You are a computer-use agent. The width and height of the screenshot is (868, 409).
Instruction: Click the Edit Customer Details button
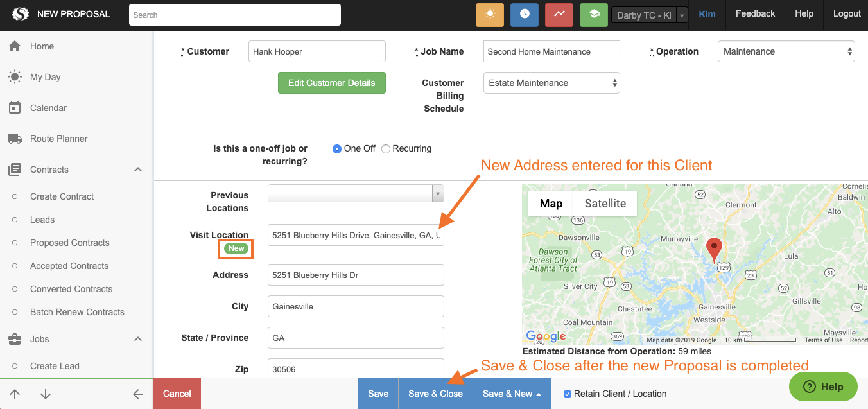tap(331, 83)
